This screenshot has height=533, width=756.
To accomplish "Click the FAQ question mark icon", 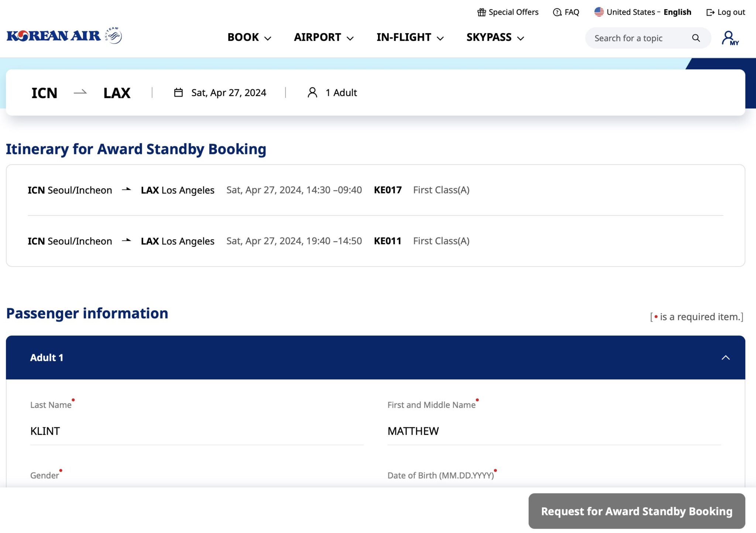I will coord(557,12).
